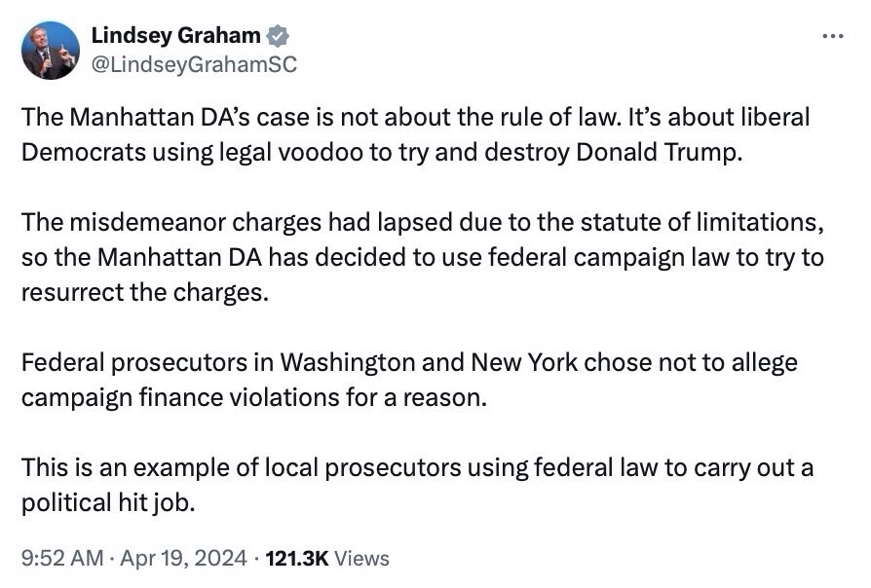The height and width of the screenshot is (588, 871).
Task: Open Lindsey Graham's profile avatar
Action: [x=51, y=51]
